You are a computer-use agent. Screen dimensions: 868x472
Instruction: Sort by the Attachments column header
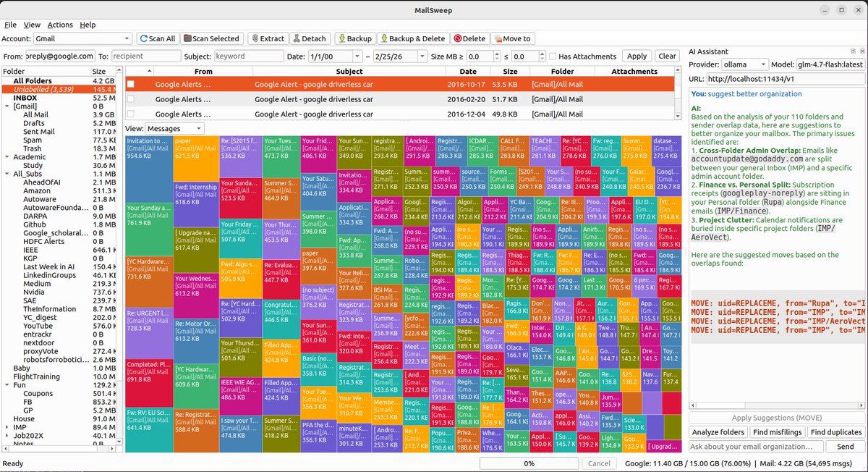pyautogui.click(x=634, y=71)
